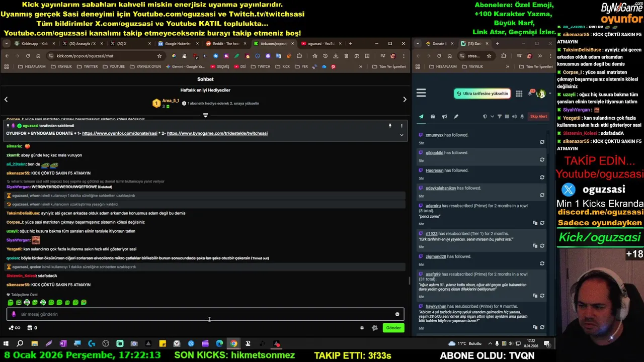Open filter funnel in activity feed

coord(500,117)
